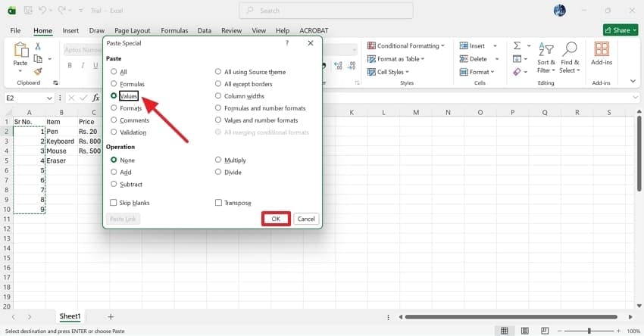Switch to the Insert ribbon tab
The image size is (644, 336).
click(70, 30)
